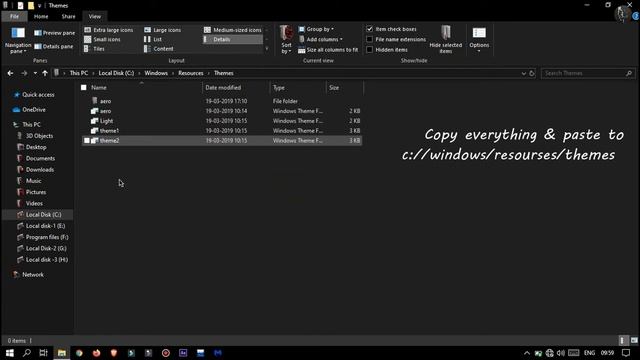Screen dimensions: 640x360
Task: Open Task View on taskbar
Action: point(43,353)
